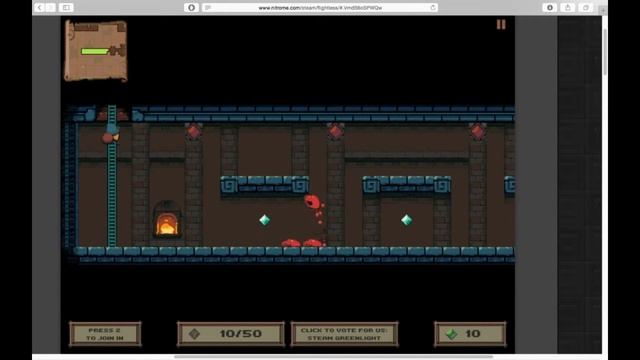The image size is (640, 360).
Task: Click the red flying creature in mid-air
Action: pos(313,203)
